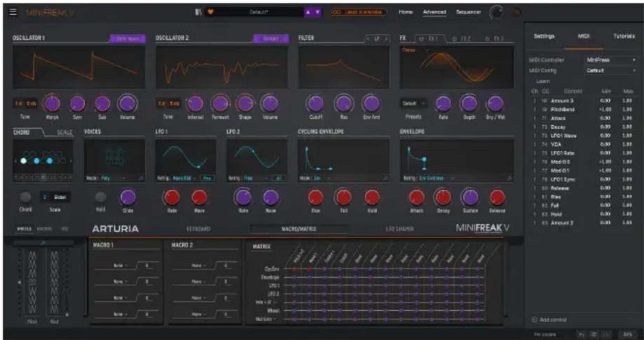Select the PitchBend row in MIDI list
Screen dimensions: 644x340
click(x=583, y=109)
